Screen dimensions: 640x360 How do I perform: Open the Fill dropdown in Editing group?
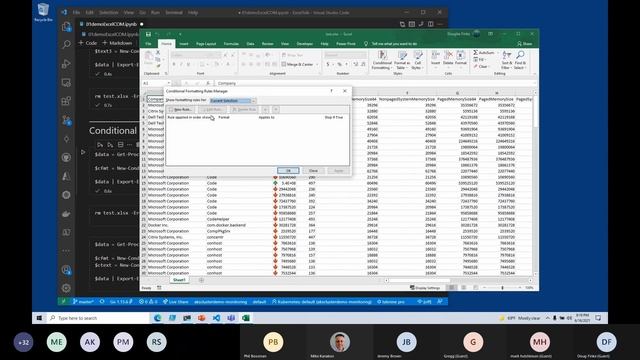(480, 60)
